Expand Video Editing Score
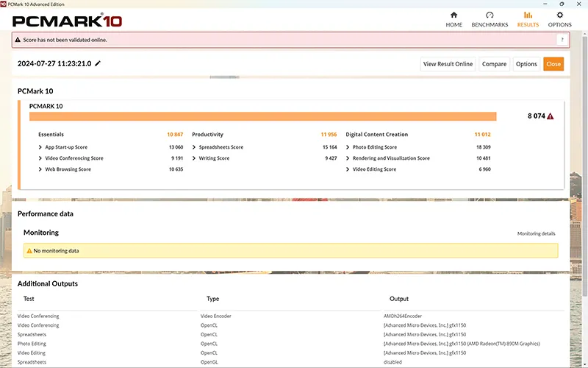The width and height of the screenshot is (588, 368). point(348,169)
